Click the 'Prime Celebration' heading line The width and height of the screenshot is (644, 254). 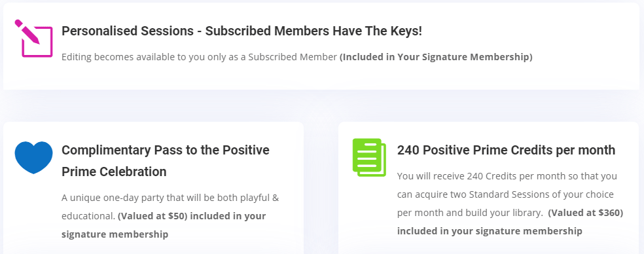tap(114, 172)
